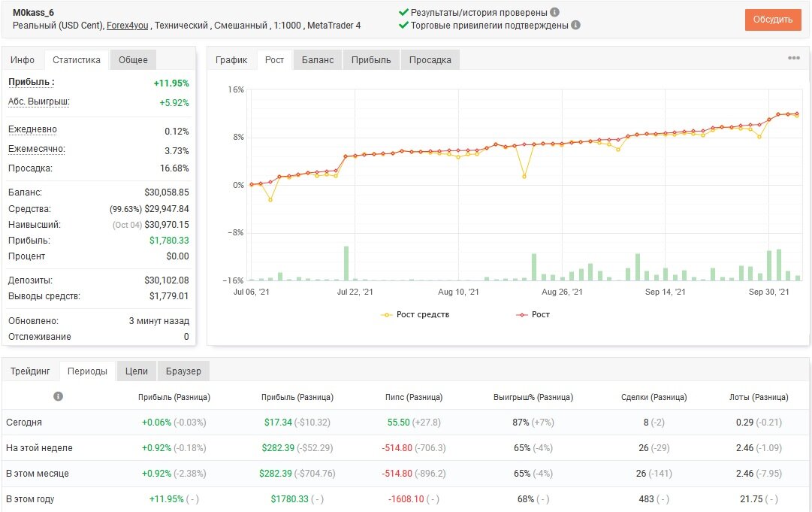Viewport: 812px width, 512px height.
Task: Open the Баланс chart tab
Action: (318, 59)
